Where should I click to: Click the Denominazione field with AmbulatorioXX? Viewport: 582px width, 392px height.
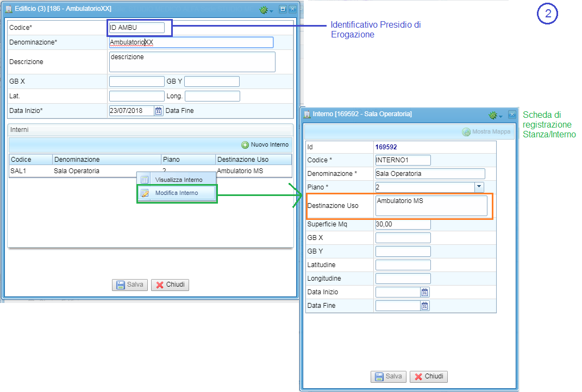point(191,42)
